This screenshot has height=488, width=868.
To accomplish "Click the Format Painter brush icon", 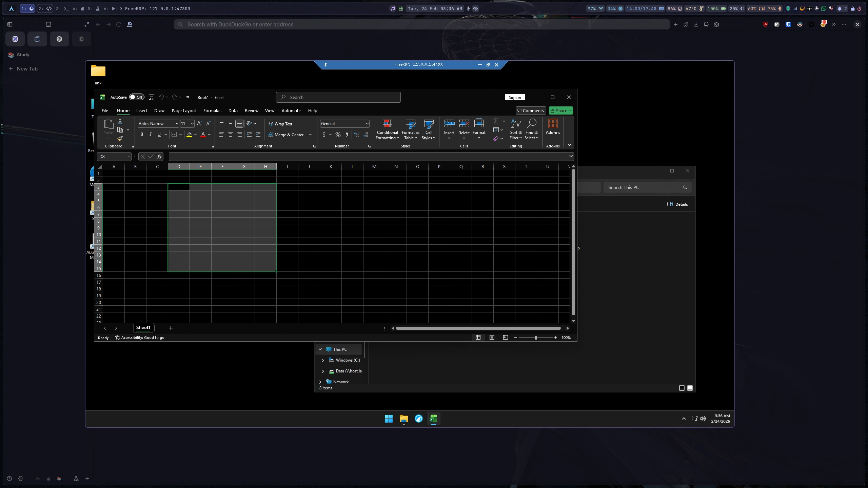I will pyautogui.click(x=120, y=138).
